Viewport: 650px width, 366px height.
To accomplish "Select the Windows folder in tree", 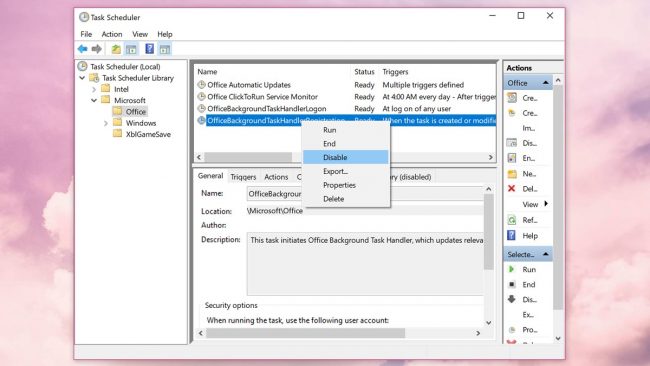I will 141,123.
